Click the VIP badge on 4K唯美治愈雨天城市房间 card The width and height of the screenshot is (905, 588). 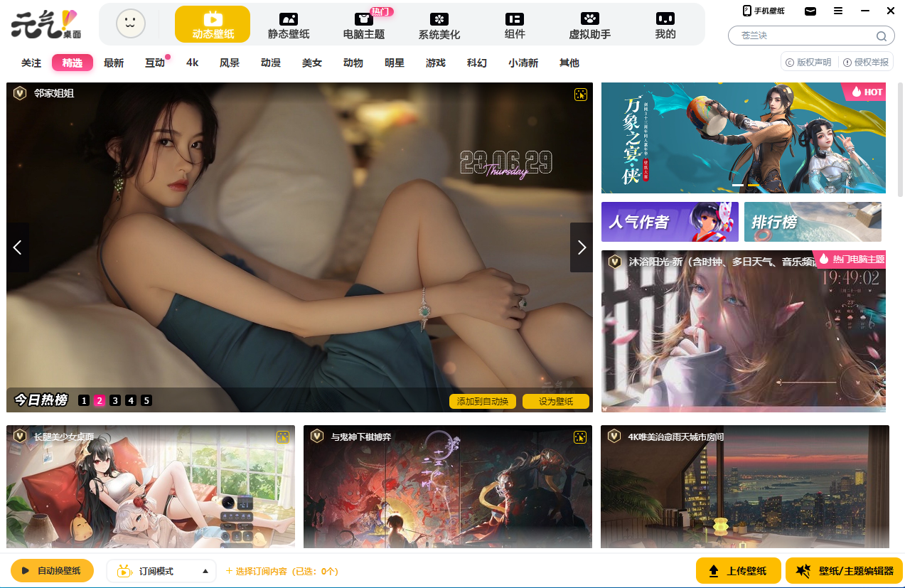click(614, 436)
